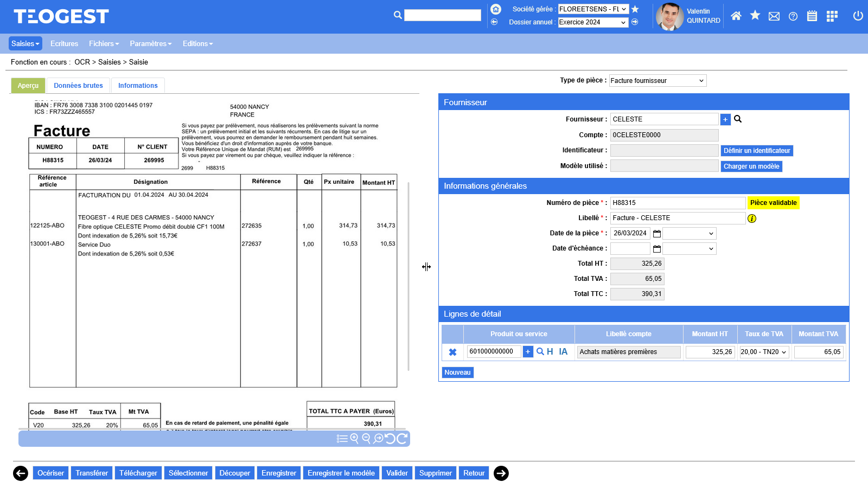Click Charger un modèle button
868x488 pixels.
tap(751, 166)
